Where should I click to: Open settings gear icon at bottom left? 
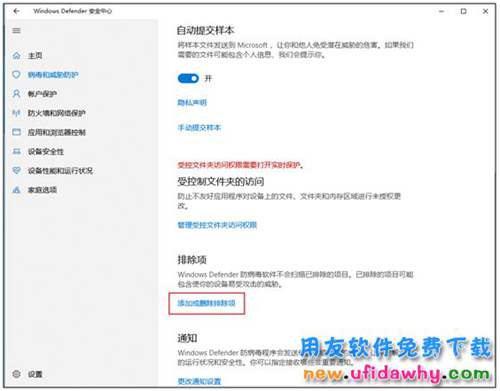[16, 374]
